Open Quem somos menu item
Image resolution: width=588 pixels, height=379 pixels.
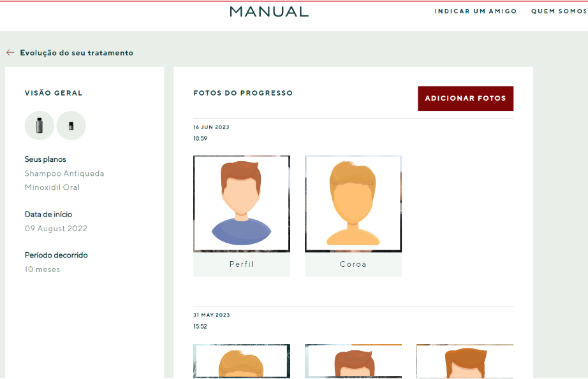[x=559, y=11]
